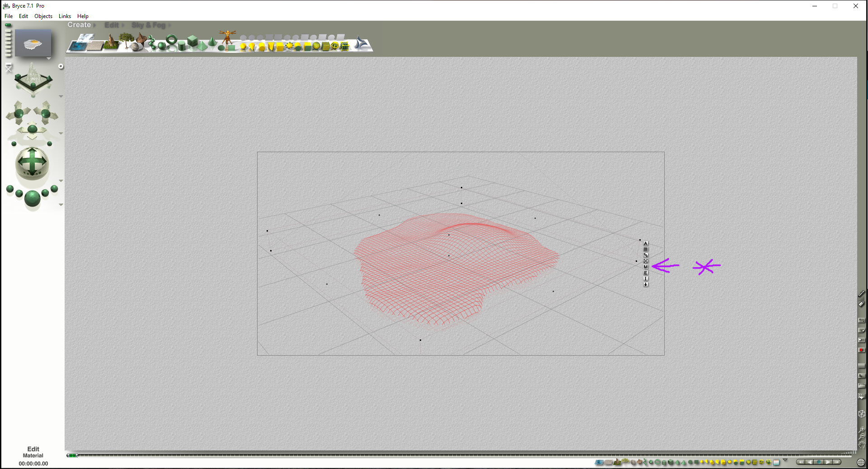Create a yellow dome light with lattice

(x=335, y=46)
